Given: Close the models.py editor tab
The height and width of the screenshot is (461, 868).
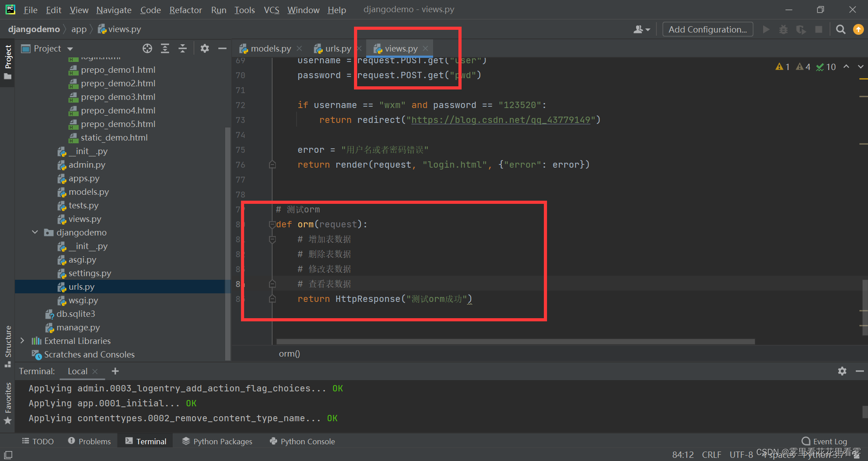Looking at the screenshot, I should pyautogui.click(x=299, y=48).
